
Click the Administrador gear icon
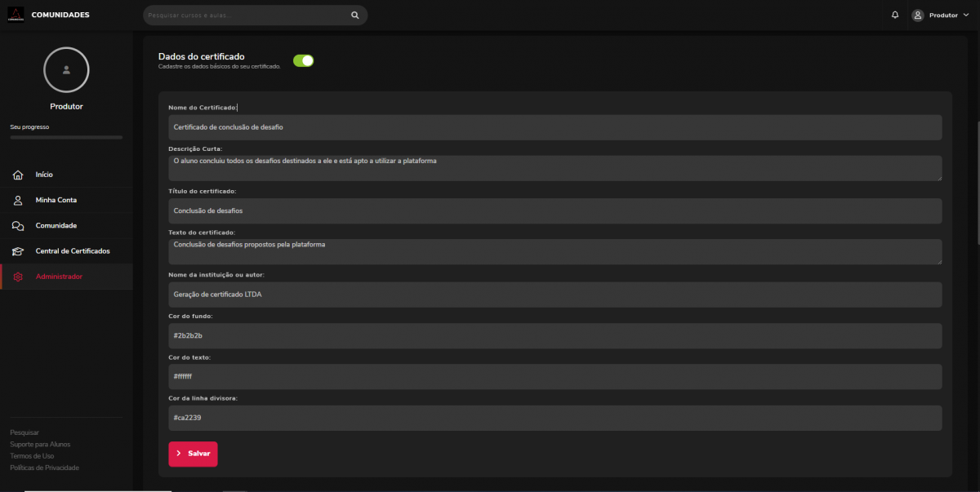[18, 277]
